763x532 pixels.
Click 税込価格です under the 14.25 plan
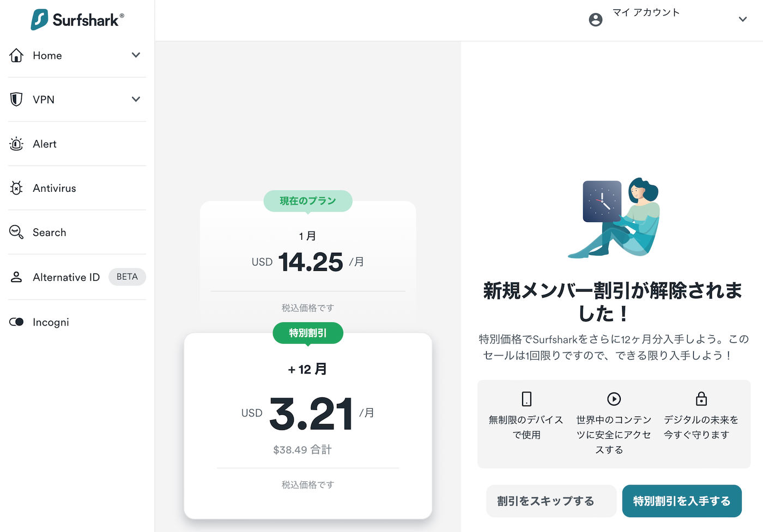308,308
